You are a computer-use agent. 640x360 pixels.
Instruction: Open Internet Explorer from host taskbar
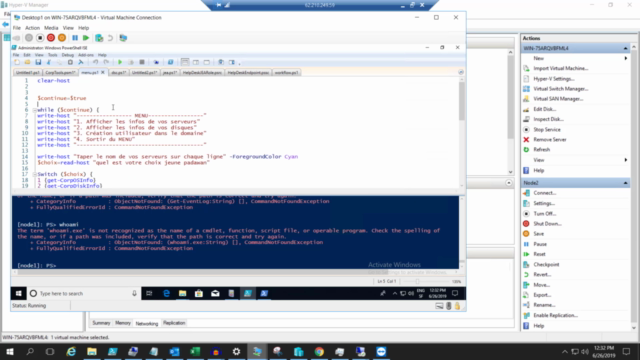71,351
